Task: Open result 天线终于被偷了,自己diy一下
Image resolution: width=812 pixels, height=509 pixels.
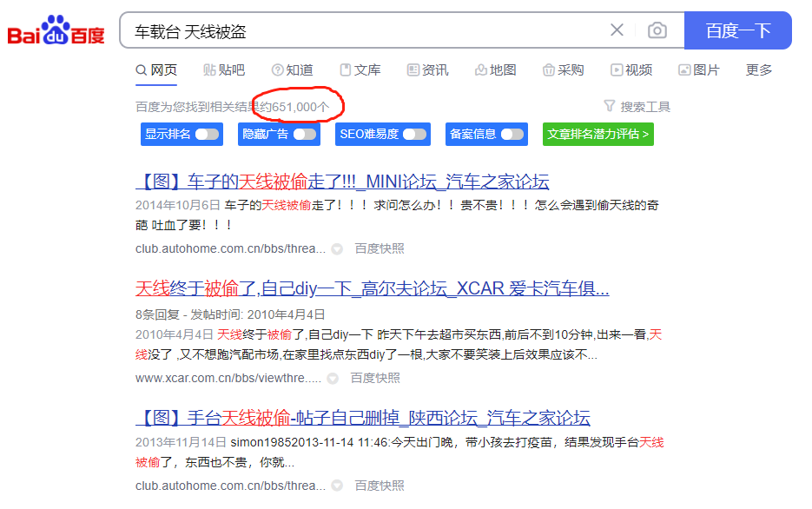Action: point(373,288)
